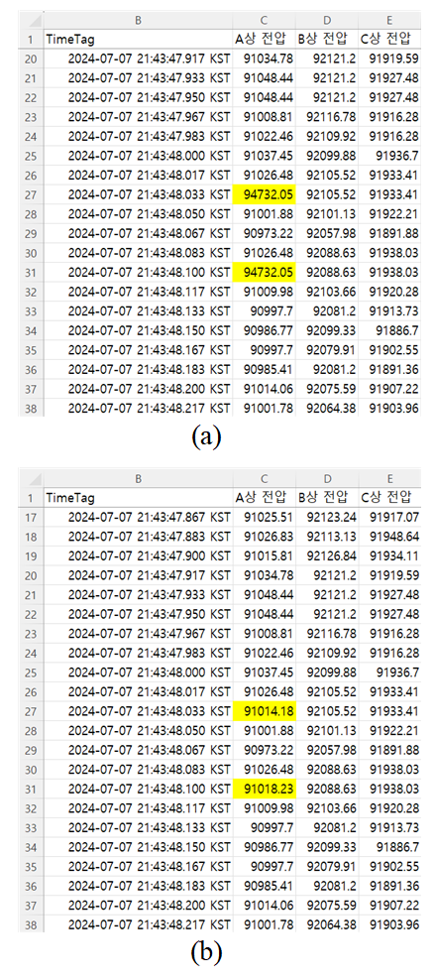Screen dimensions: 435x980
Task: Select the cell containing 91025.51
Action: pos(264,518)
